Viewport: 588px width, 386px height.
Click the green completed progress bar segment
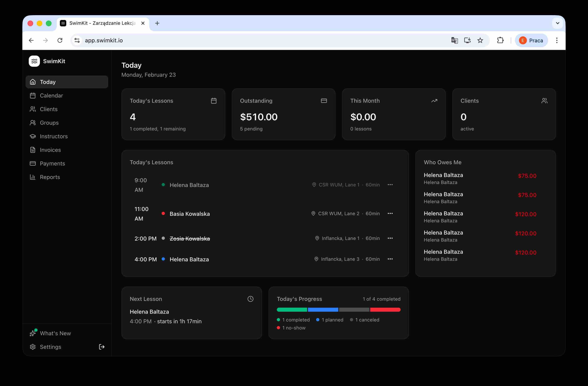tap(292, 310)
